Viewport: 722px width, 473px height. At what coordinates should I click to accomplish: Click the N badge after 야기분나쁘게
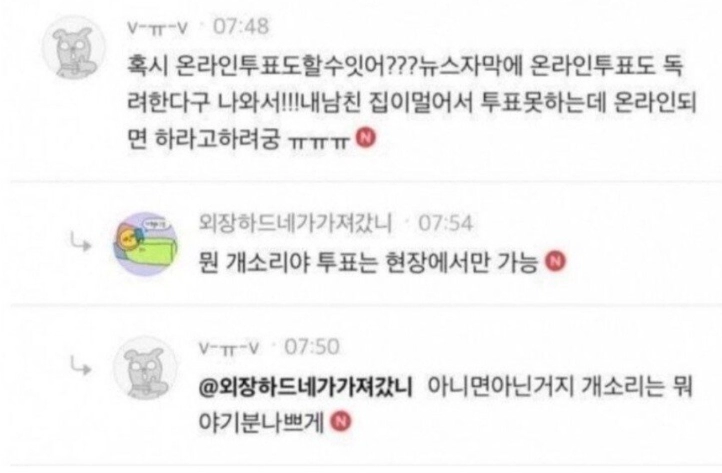pos(341,421)
